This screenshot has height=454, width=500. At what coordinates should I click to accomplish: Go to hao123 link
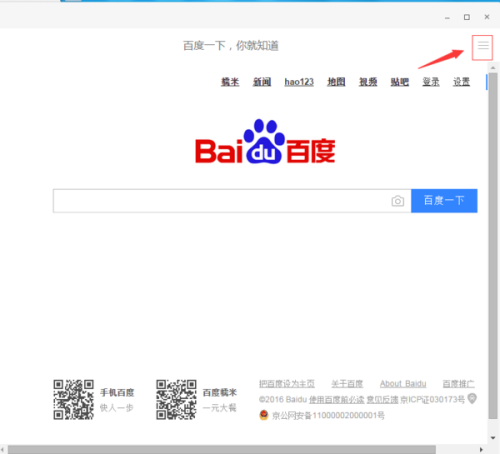299,82
